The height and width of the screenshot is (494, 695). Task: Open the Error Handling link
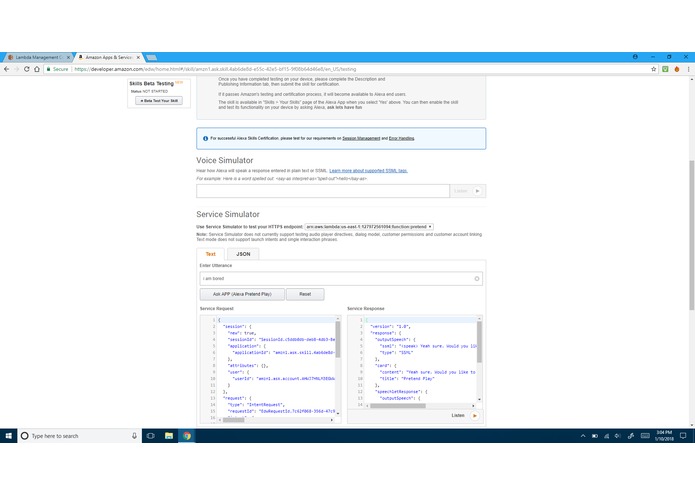pos(401,139)
